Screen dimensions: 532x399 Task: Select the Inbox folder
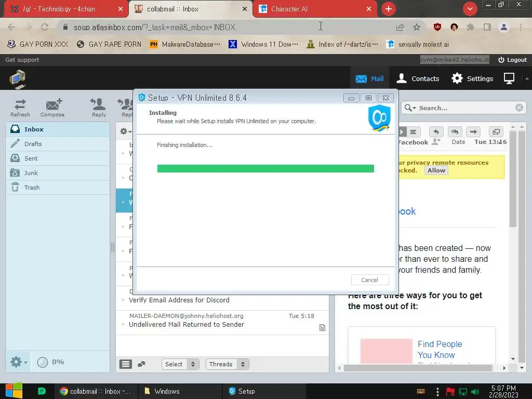[58, 129]
